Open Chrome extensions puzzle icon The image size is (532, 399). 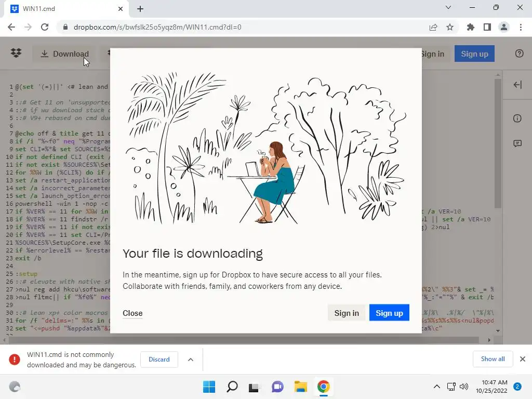pos(471,27)
